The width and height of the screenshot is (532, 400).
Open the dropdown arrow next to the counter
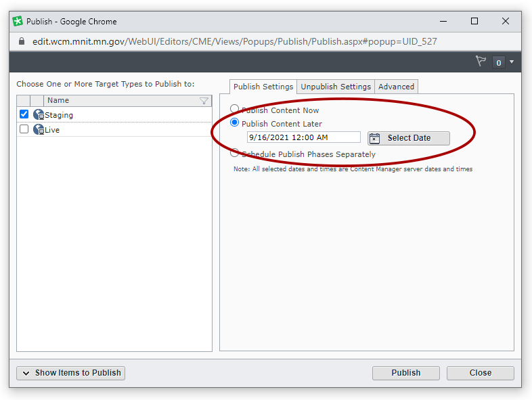click(x=512, y=62)
